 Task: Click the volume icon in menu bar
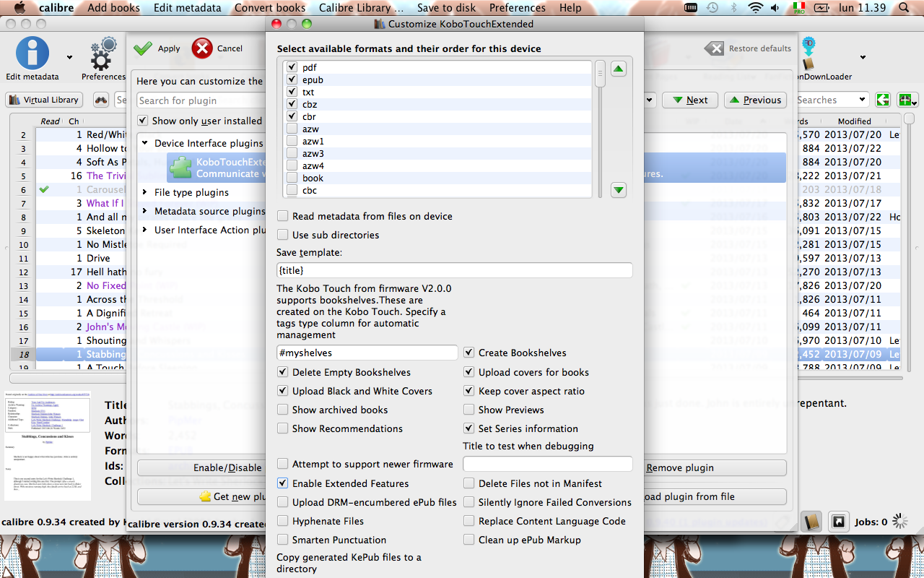(x=776, y=8)
